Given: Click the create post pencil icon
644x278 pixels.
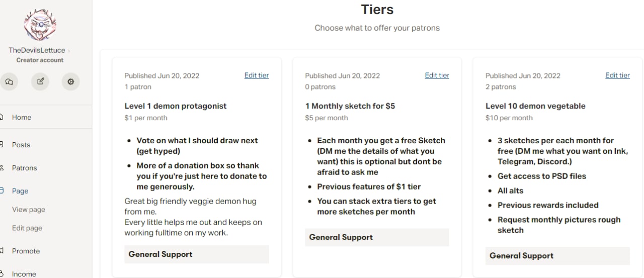Looking at the screenshot, I should pos(40,81).
